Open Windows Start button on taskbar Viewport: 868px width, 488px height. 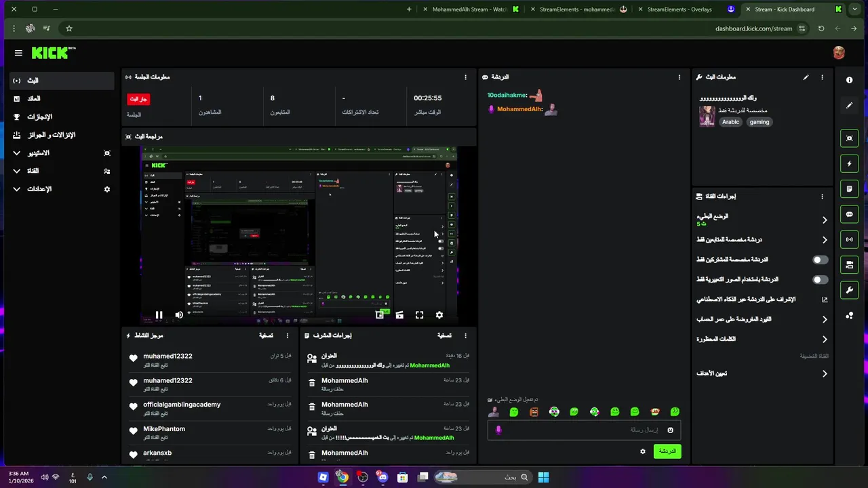[543, 477]
